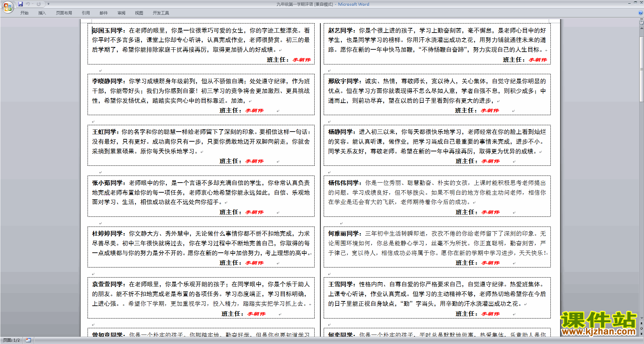This screenshot has width=644, height=344.
Task: Open the 插入 ribbon tab
Action: coord(42,13)
